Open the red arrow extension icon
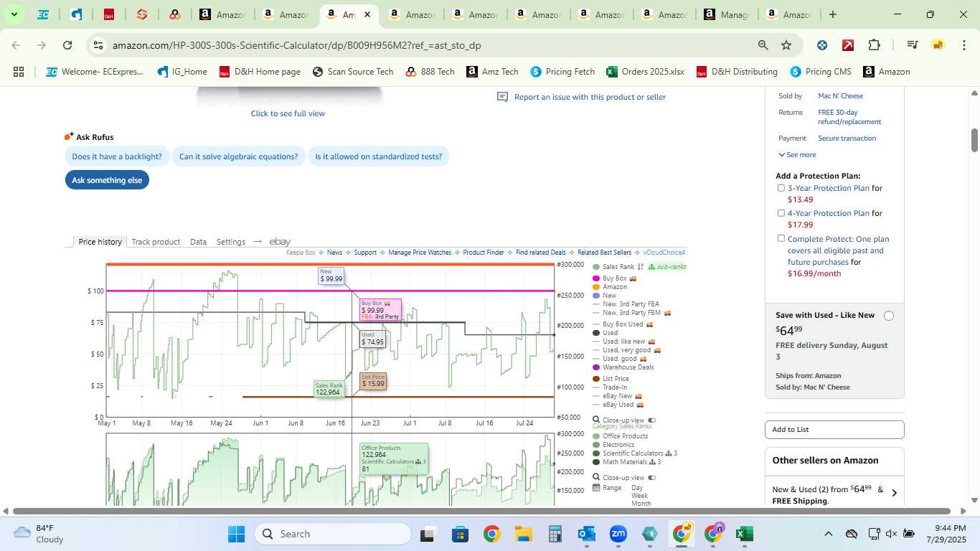 (848, 45)
